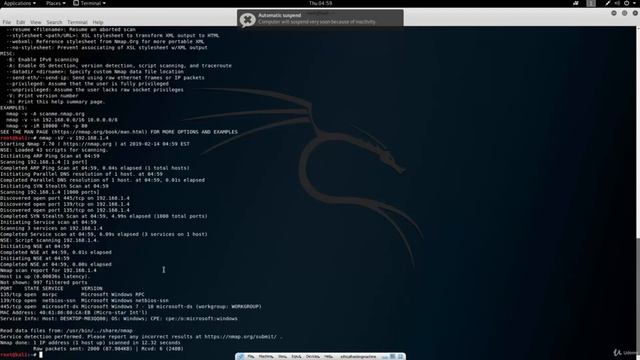Open the terminal Help menu
The width and height of the screenshot is (640, 360).
98,22
